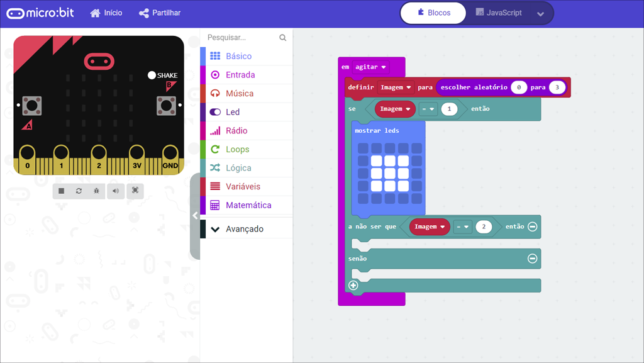644x363 pixels.
Task: Edit value 1 in the se comparison
Action: (449, 109)
